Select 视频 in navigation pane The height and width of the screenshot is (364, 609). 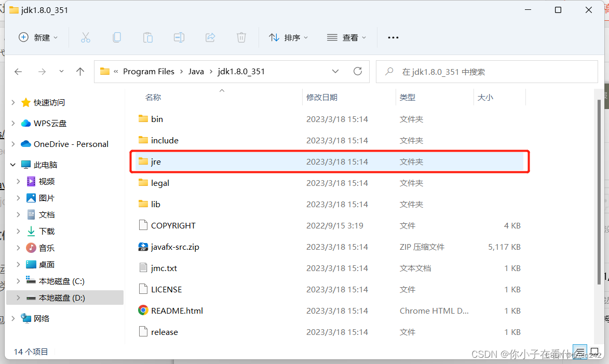[47, 181]
